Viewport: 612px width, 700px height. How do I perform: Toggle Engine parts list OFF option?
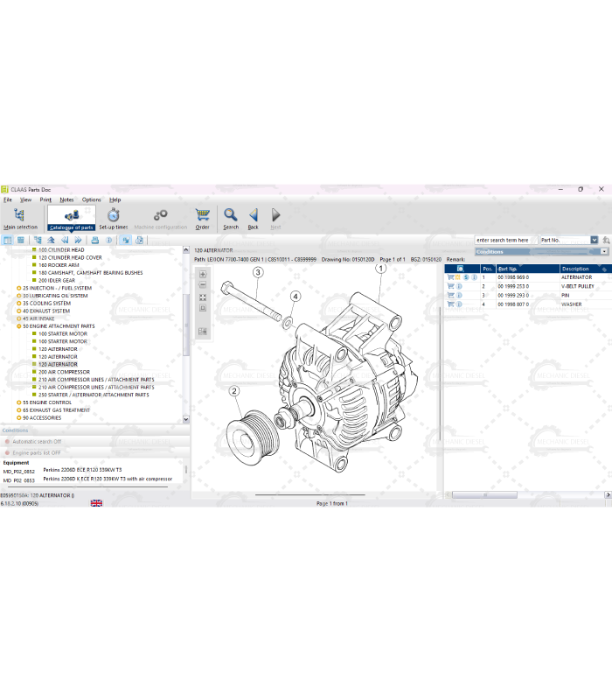35,452
